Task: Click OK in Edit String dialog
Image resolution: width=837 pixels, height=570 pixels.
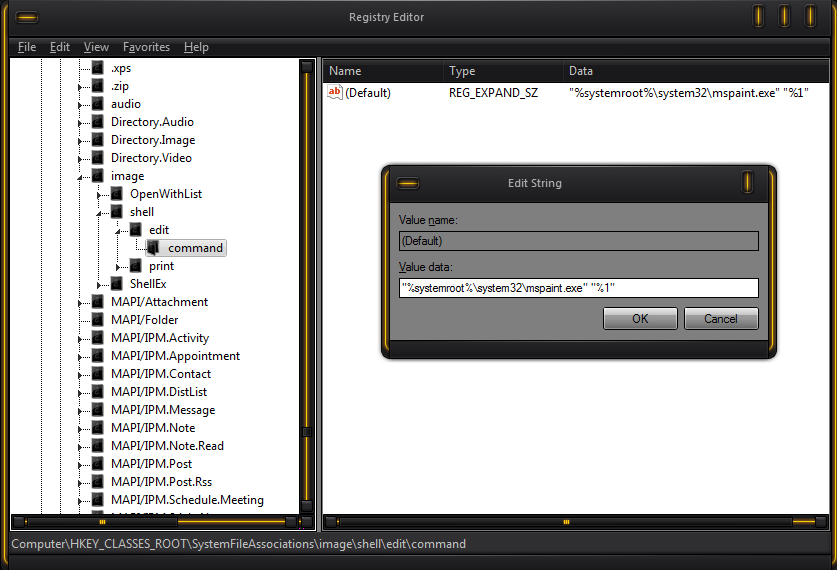Action: click(640, 319)
